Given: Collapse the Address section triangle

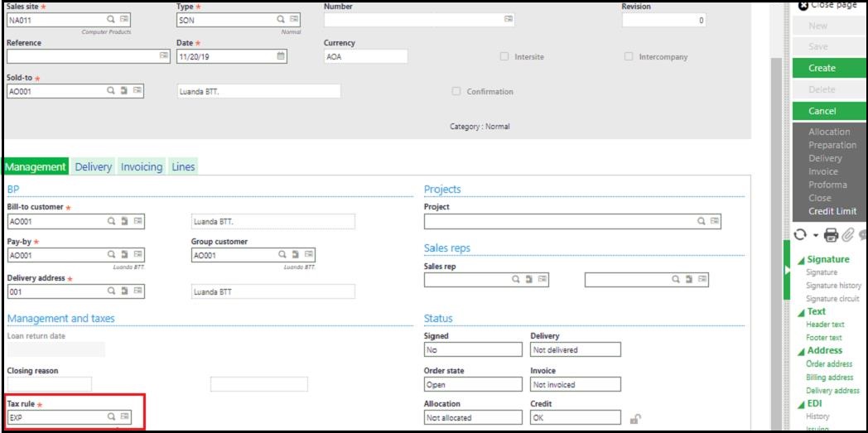Looking at the screenshot, I should pyautogui.click(x=801, y=351).
